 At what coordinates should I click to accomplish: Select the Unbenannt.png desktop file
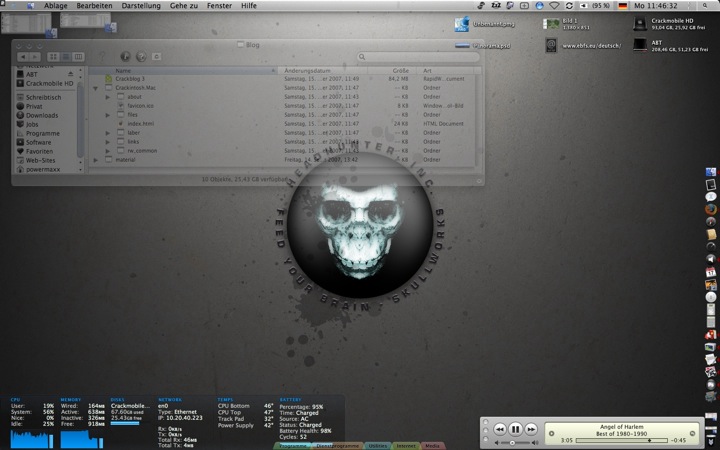click(462, 23)
